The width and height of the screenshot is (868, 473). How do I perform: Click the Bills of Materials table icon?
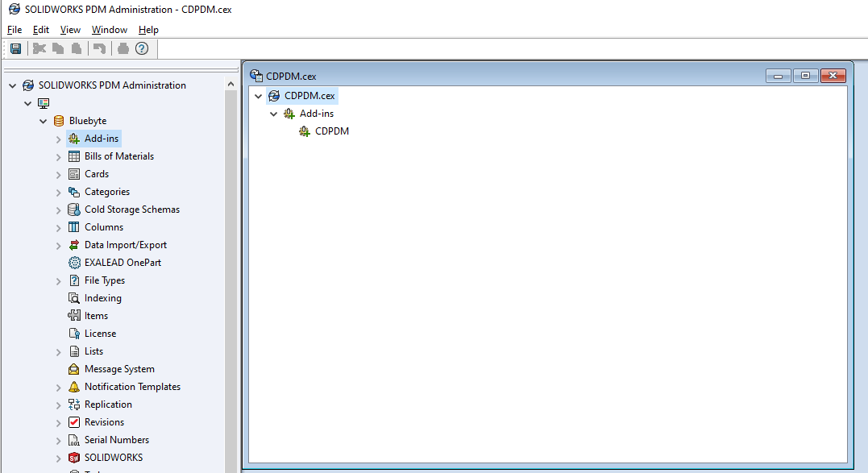[x=73, y=156]
